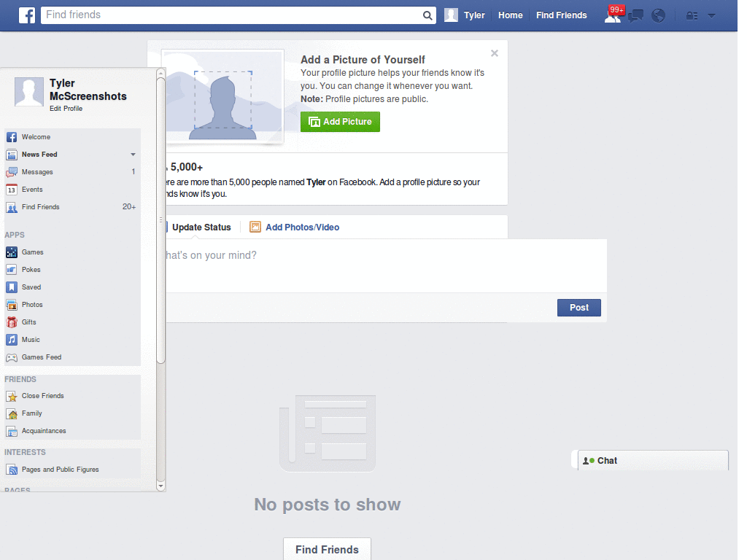The width and height of the screenshot is (747, 560).
Task: Open Close Friends list
Action: tap(73, 396)
